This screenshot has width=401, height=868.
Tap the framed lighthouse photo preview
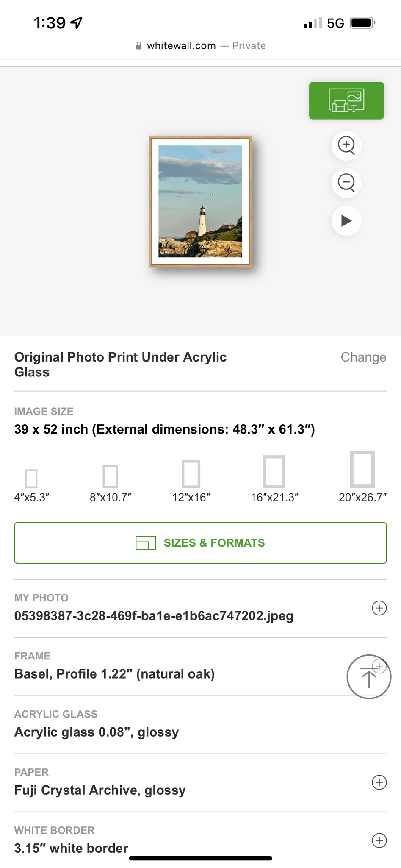click(x=200, y=201)
